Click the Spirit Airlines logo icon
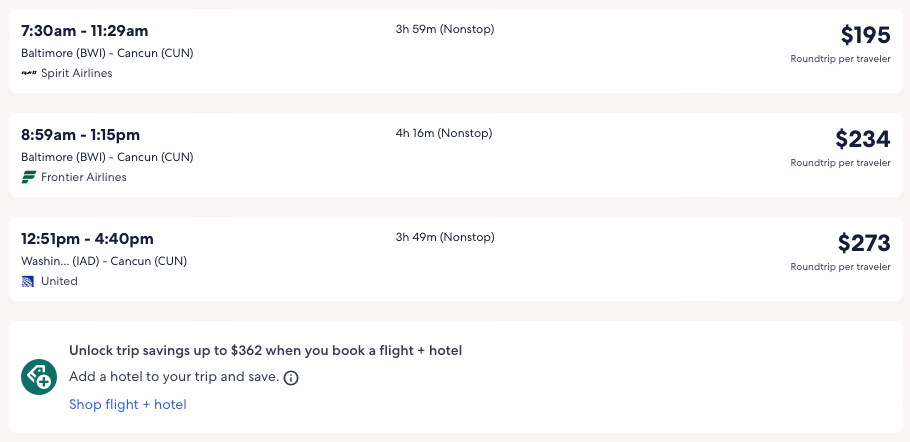 (x=28, y=73)
